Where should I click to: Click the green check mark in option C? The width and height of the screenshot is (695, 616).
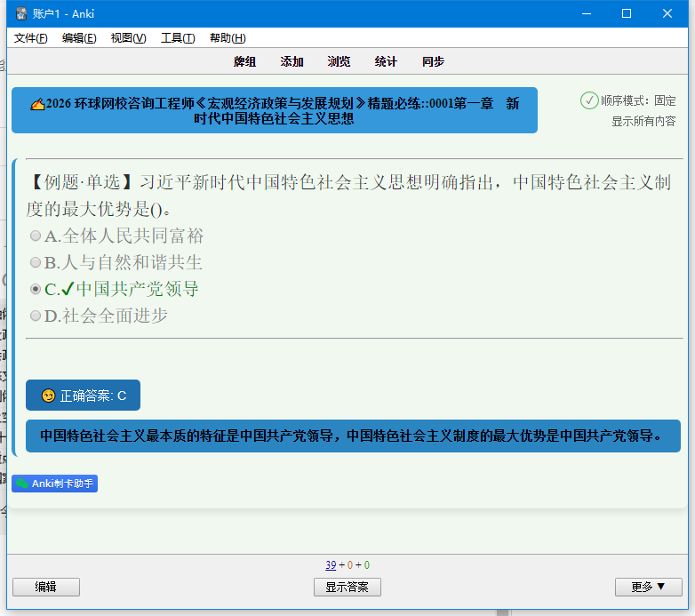point(68,289)
